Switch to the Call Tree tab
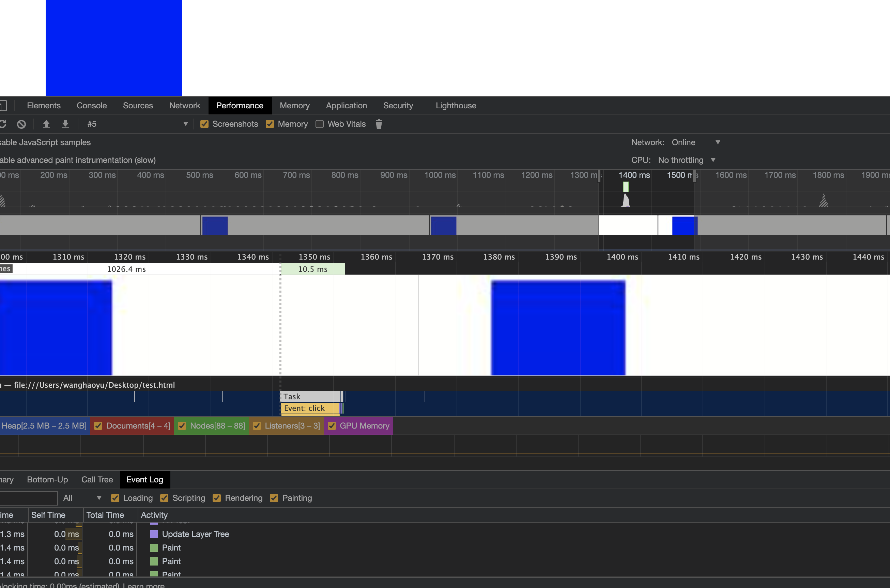 tap(97, 480)
